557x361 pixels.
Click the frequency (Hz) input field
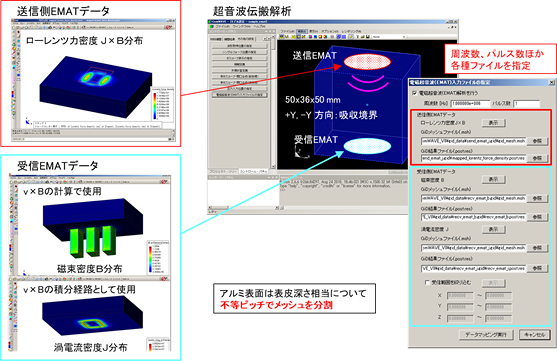[x=470, y=104]
